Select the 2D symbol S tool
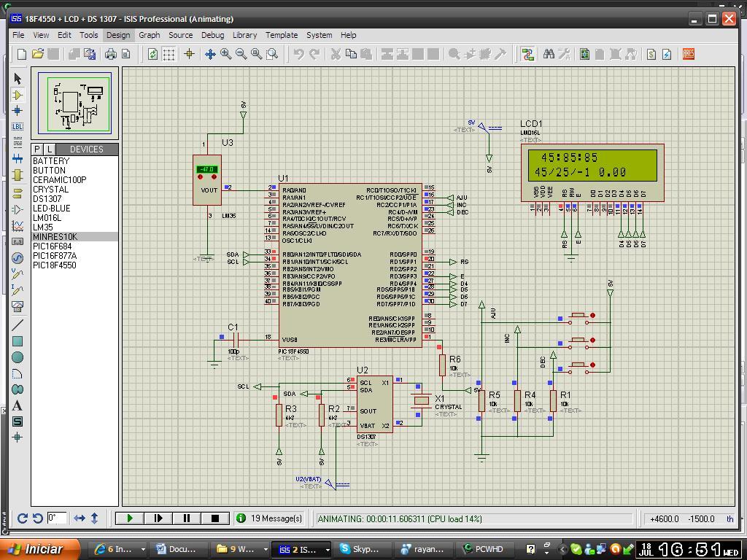The height and width of the screenshot is (560, 747). (18, 421)
